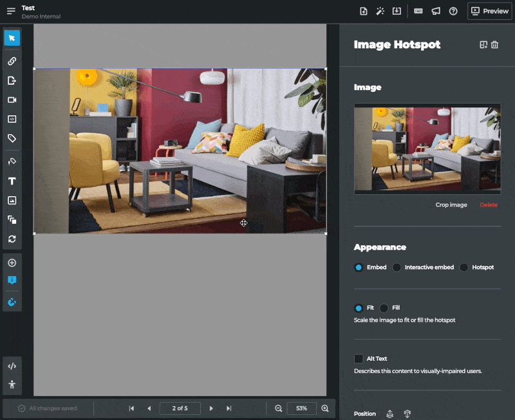The image size is (515, 420).
Task: Select the text tool
Action: [12, 181]
